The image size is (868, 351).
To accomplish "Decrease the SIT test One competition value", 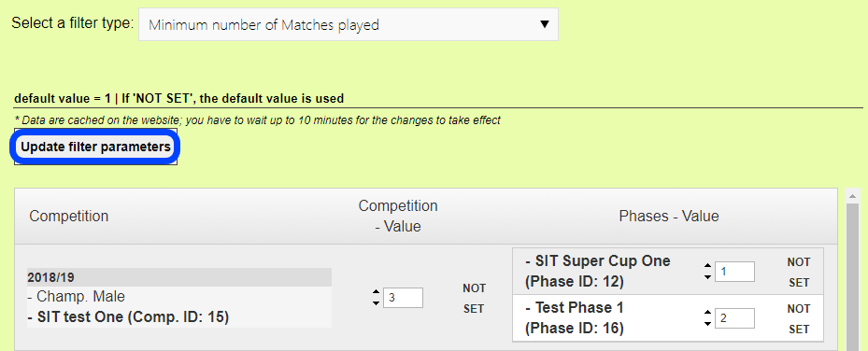I will [x=377, y=302].
